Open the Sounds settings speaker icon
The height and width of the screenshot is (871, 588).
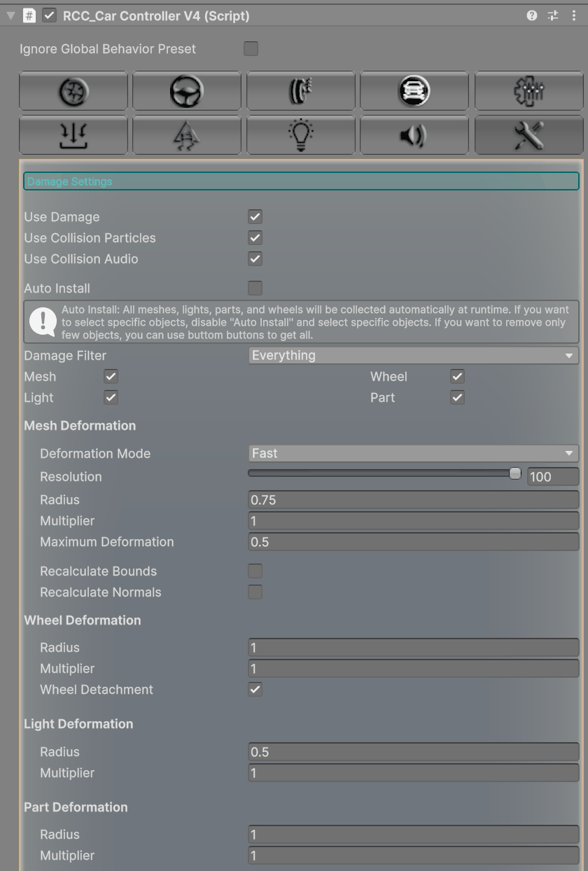414,134
